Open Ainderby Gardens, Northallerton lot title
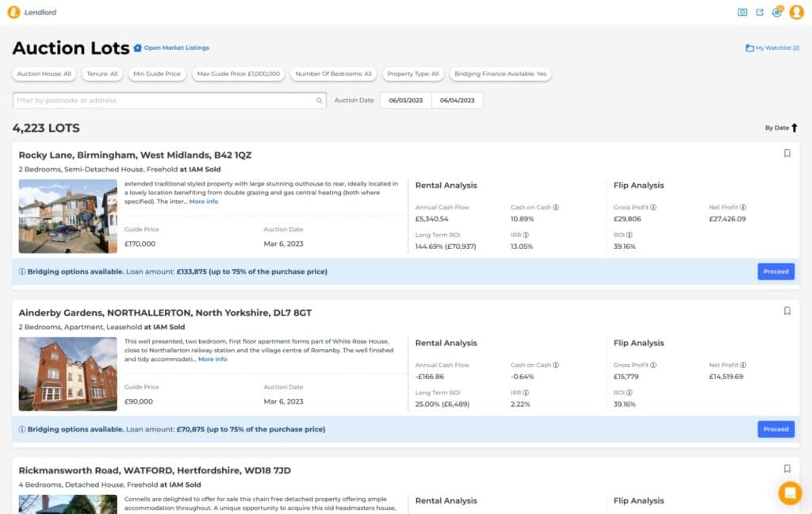 (165, 313)
